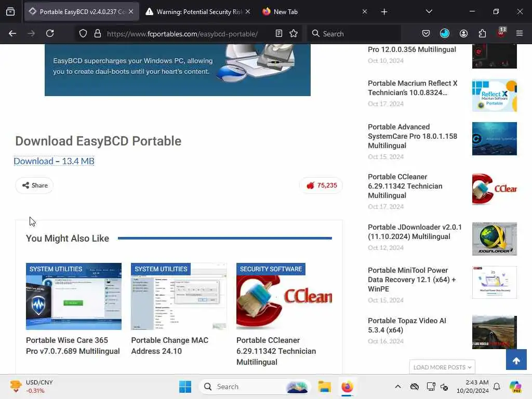Open the USD/CNY taskbar widget
The height and width of the screenshot is (399, 532).
pos(31,387)
